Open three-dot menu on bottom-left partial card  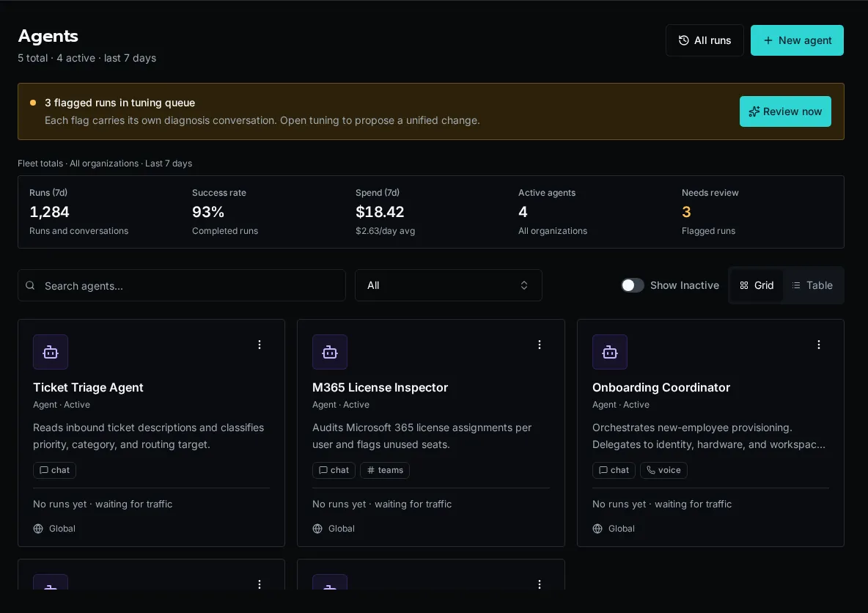tap(260, 584)
